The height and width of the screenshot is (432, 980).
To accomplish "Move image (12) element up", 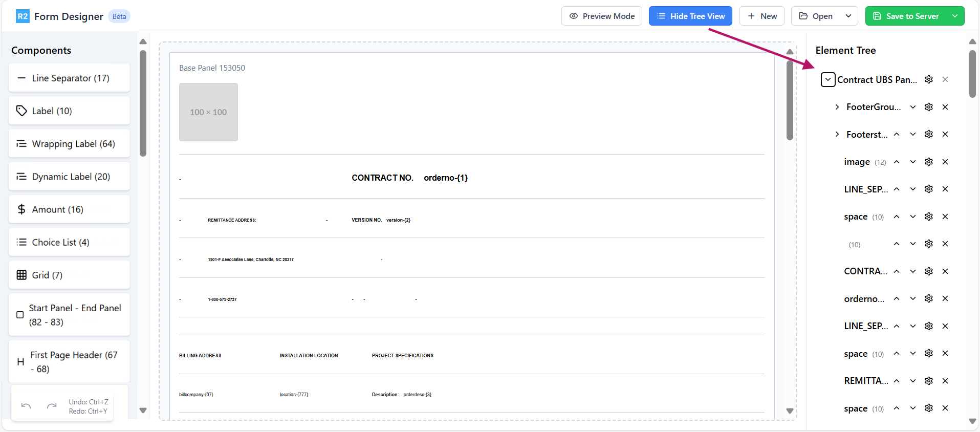I will point(897,162).
